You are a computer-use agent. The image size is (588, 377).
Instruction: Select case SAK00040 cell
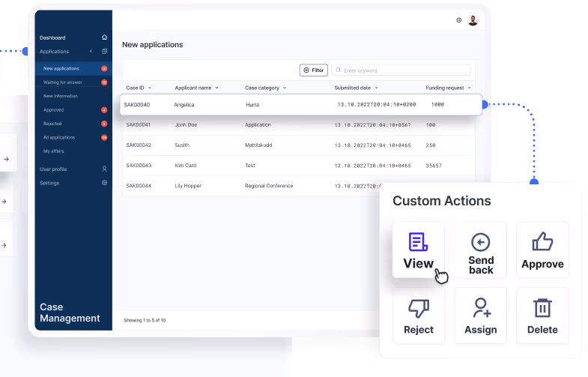[137, 105]
